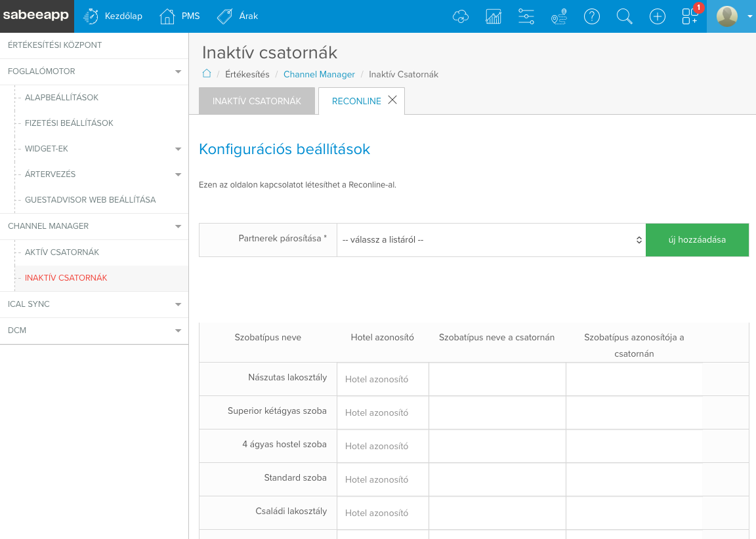Open the user avatar menu
Screen dimensions: 756x539
point(730,16)
